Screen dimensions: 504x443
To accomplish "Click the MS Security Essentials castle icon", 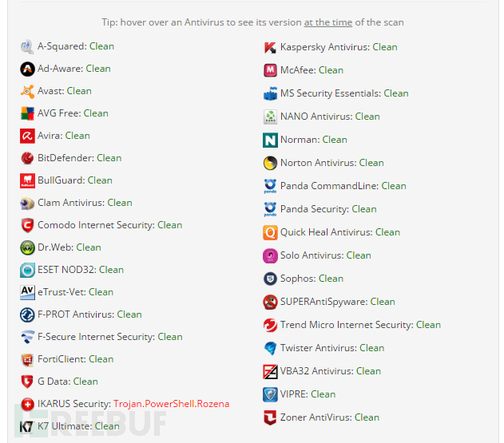I will 270,93.
